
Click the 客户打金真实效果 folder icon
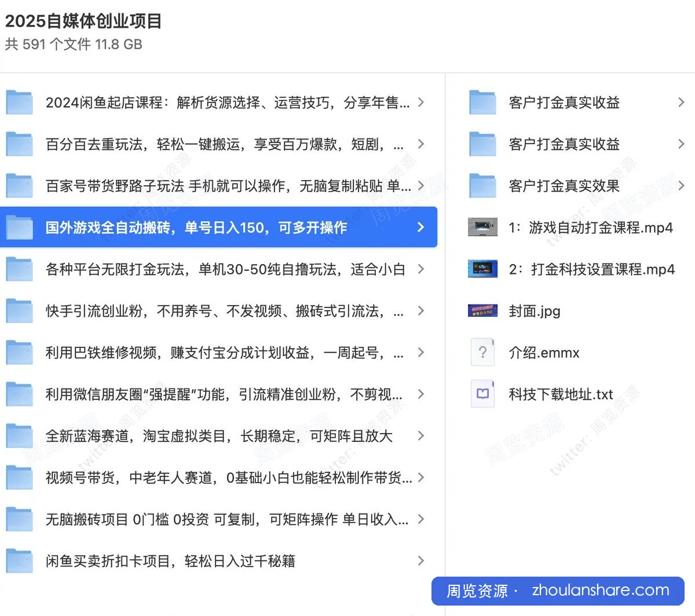click(x=482, y=186)
